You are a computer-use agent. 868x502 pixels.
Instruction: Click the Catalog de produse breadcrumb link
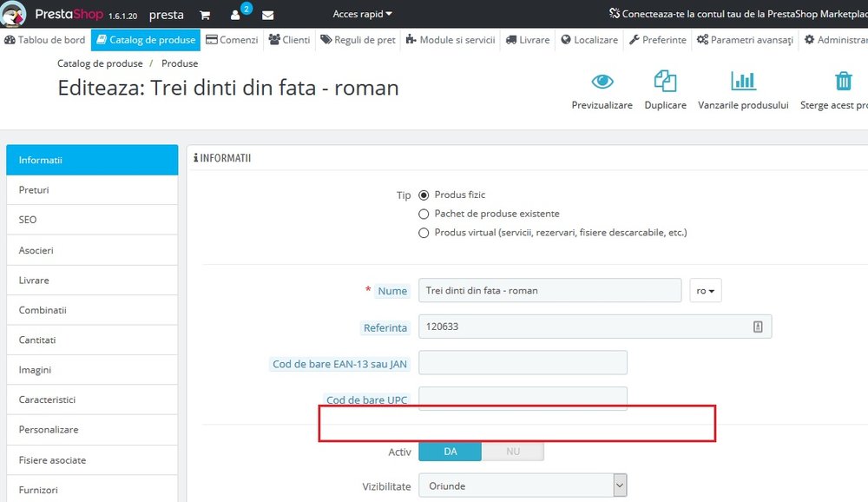pos(100,63)
